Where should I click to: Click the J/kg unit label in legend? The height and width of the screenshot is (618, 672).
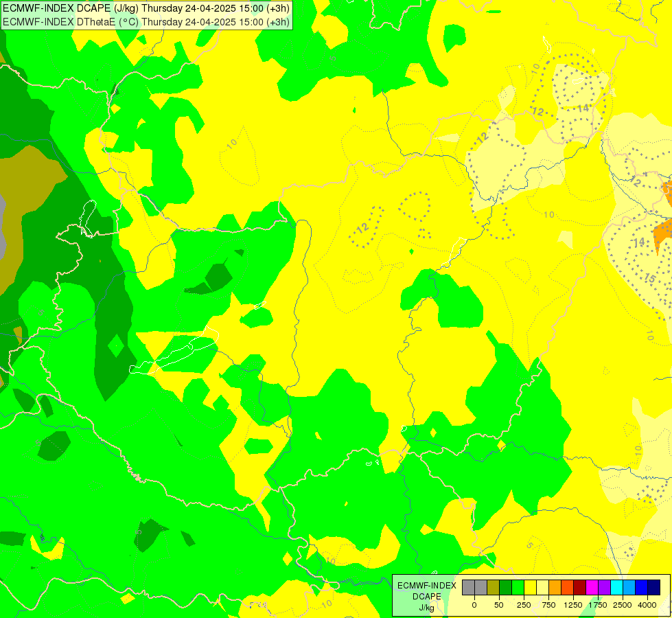coord(427,608)
